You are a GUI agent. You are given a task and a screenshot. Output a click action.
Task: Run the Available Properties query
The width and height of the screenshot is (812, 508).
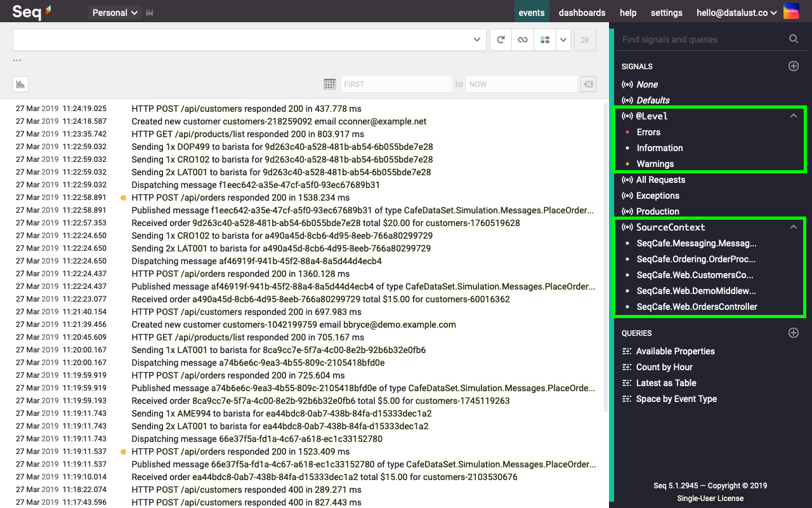click(x=676, y=351)
